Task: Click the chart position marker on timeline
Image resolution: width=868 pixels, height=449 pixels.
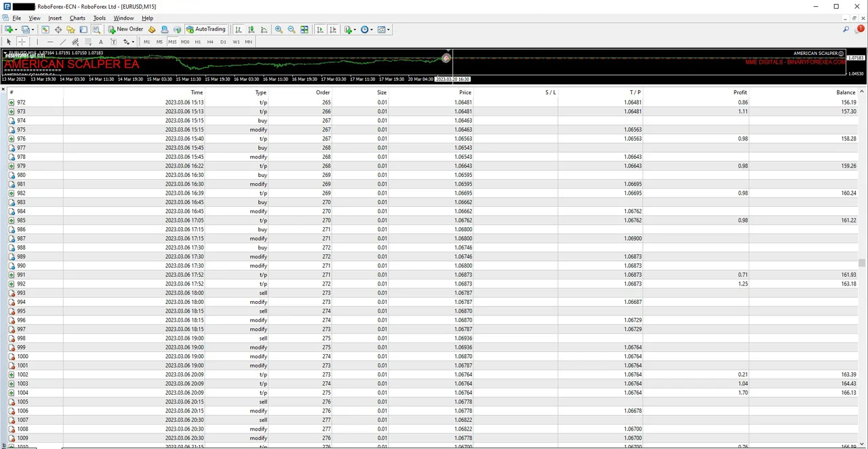Action: [x=447, y=58]
